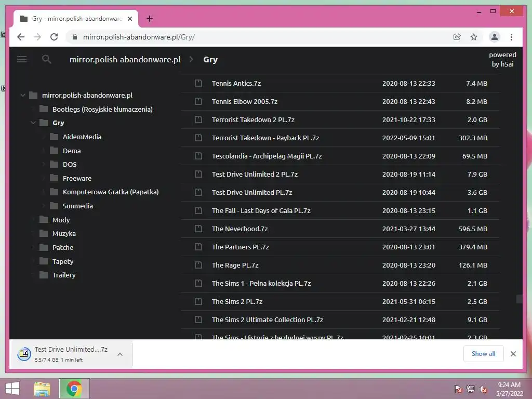Click the file icon beside Tennis Antics.7z

(198, 83)
